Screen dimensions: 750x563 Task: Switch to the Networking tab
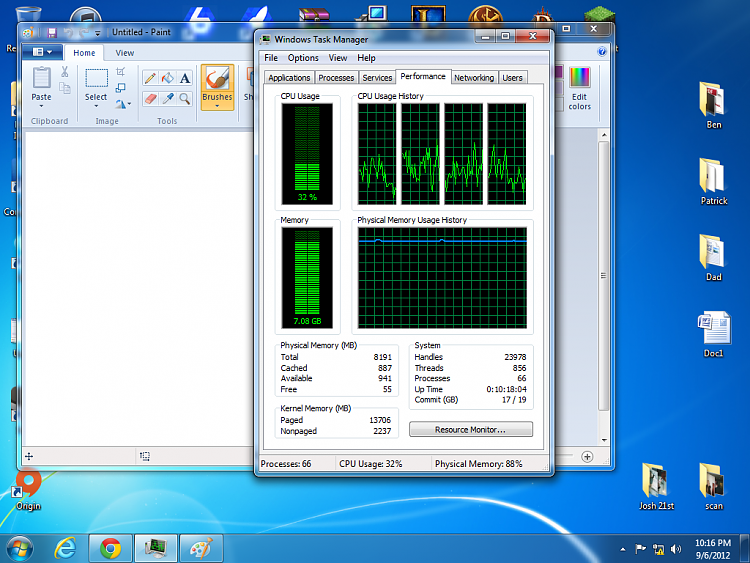pos(474,77)
